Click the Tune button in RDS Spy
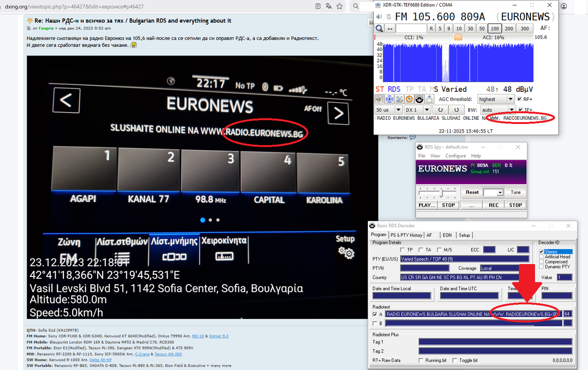The width and height of the screenshot is (588, 370). 515,192
